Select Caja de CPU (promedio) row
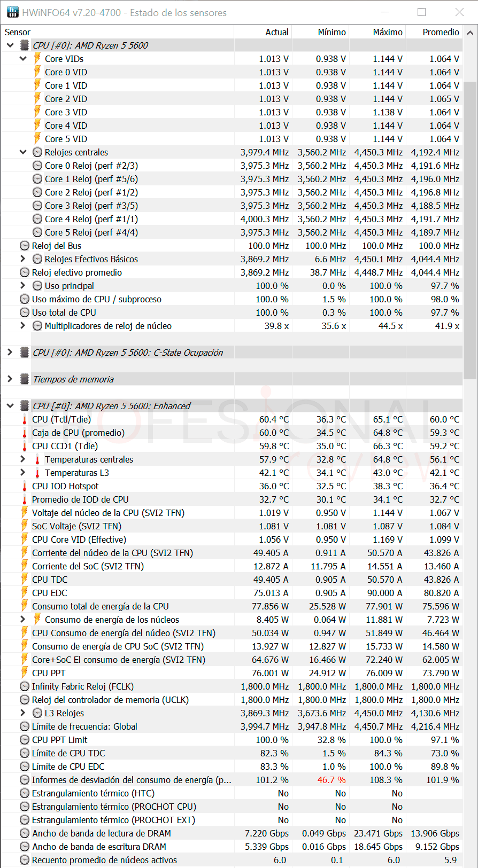 point(232,433)
